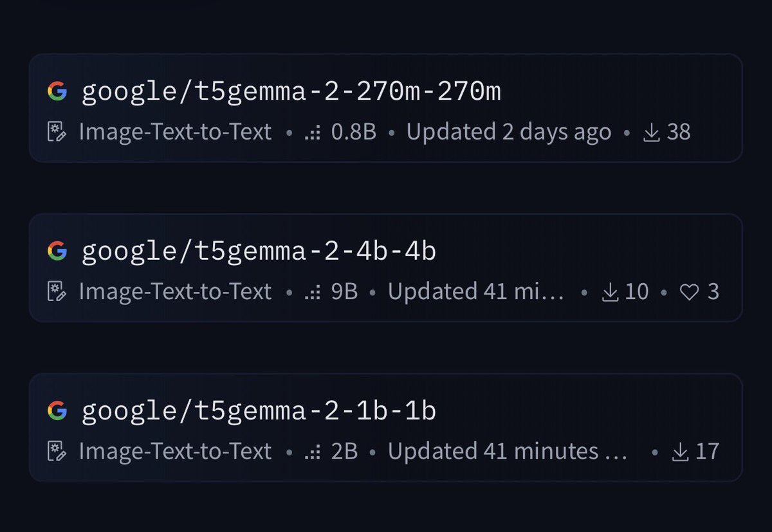The width and height of the screenshot is (772, 532).
Task: Open the google/t5gemma-2-4b-4b model link
Action: tap(259, 252)
